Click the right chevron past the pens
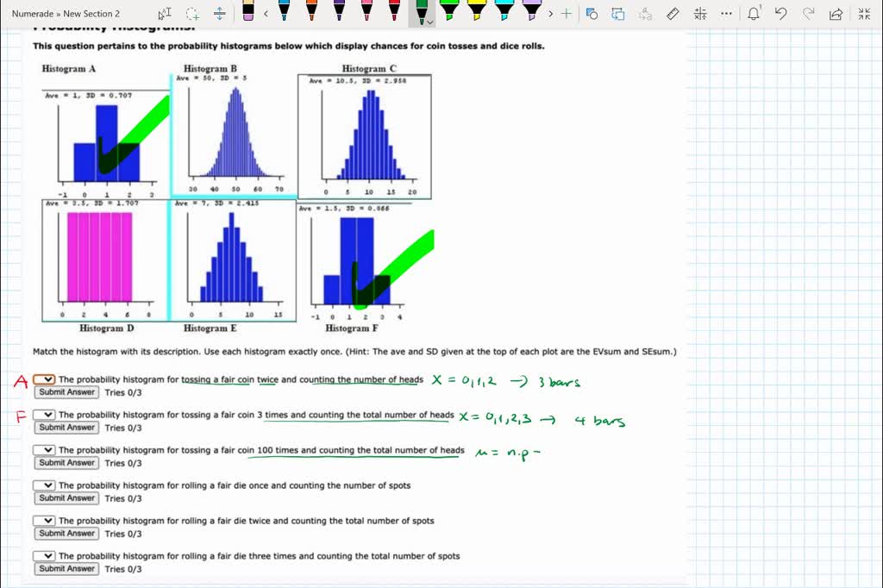 click(552, 13)
